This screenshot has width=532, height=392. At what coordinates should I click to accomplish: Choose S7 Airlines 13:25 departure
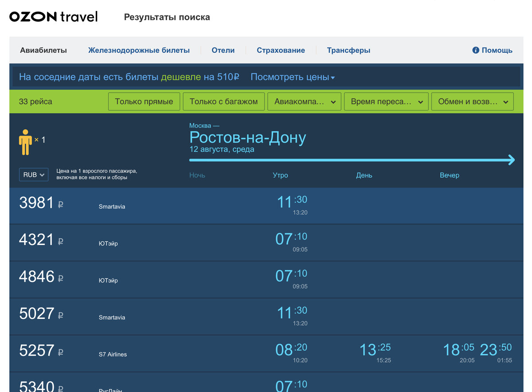375,352
